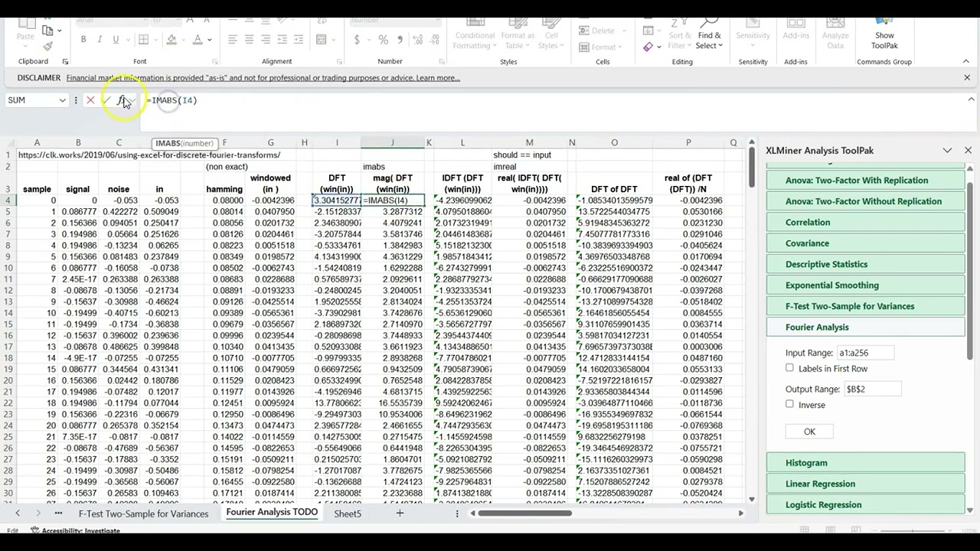Increase indent in Alignment group

click(300, 40)
